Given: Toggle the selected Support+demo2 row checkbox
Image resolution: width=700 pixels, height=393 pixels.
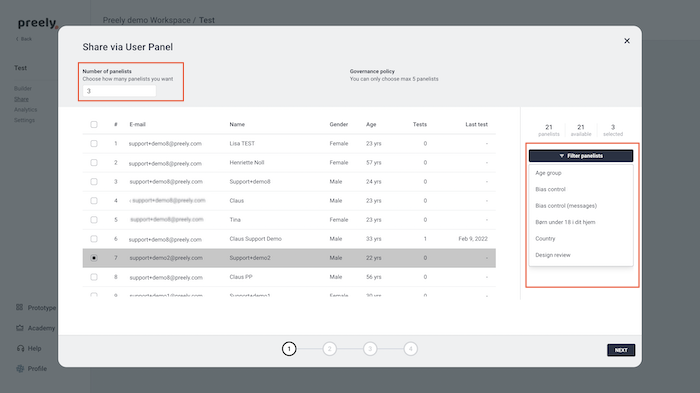Looking at the screenshot, I should (x=94, y=258).
